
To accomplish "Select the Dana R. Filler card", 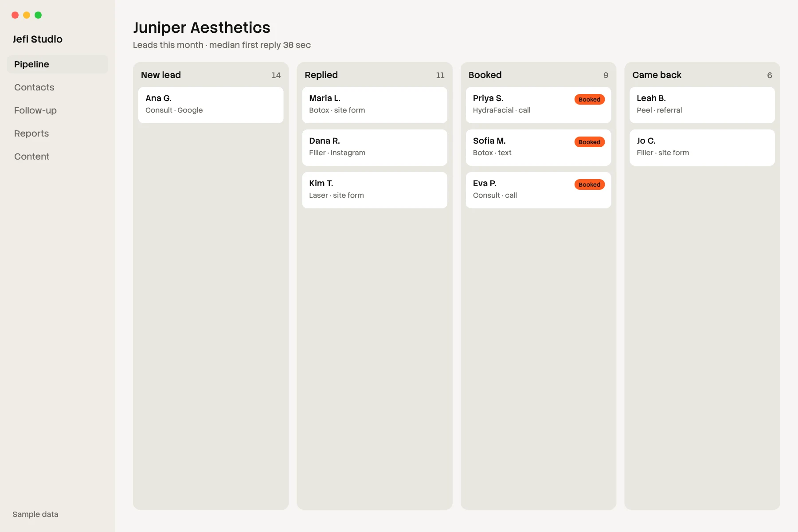I will click(x=375, y=148).
